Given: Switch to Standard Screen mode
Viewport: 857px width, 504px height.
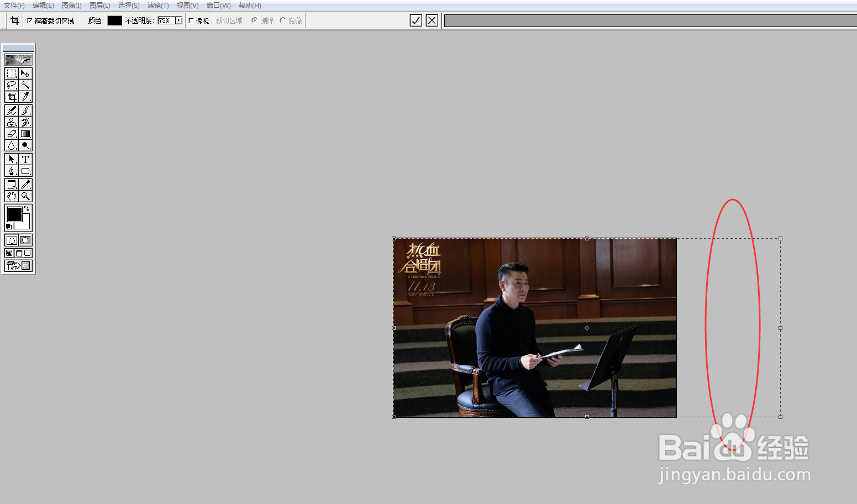Looking at the screenshot, I should coord(9,253).
